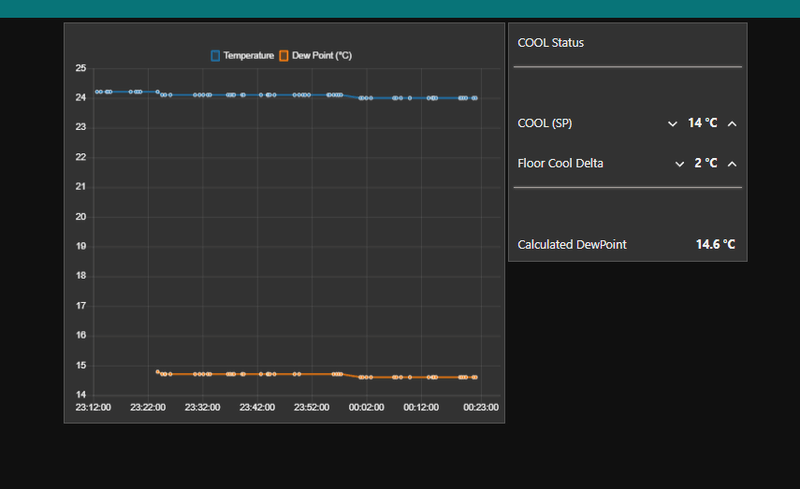Click the COOL Status heading
The width and height of the screenshot is (800, 489).
pos(551,43)
